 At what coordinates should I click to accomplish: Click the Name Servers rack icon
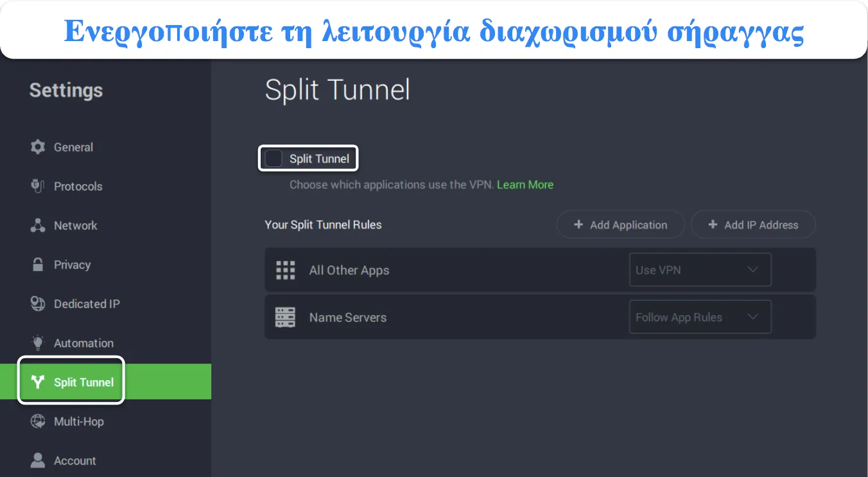click(285, 317)
